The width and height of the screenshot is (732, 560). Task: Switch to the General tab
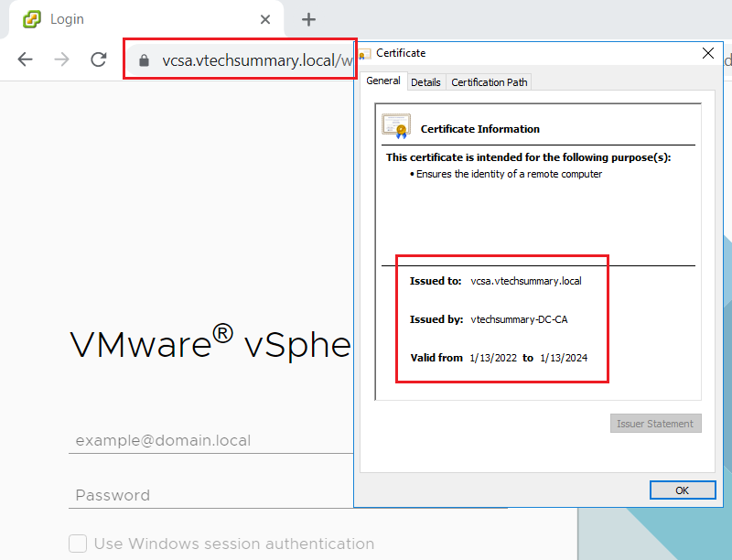[x=382, y=81]
